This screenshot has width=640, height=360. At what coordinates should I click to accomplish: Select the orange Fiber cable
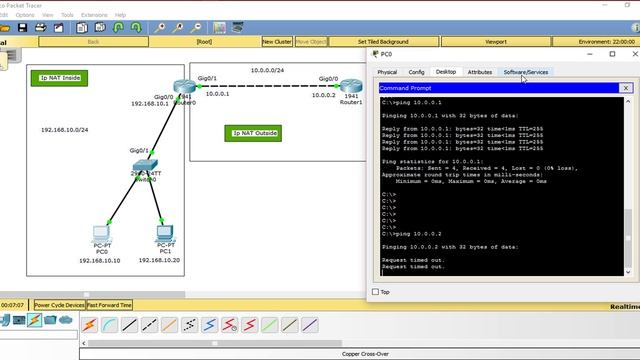169,325
